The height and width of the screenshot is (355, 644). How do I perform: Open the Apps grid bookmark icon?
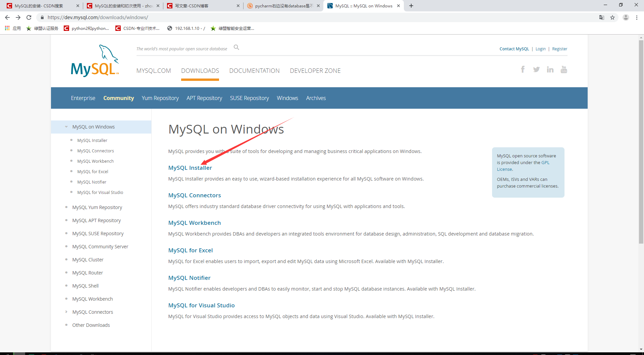[x=7, y=28]
